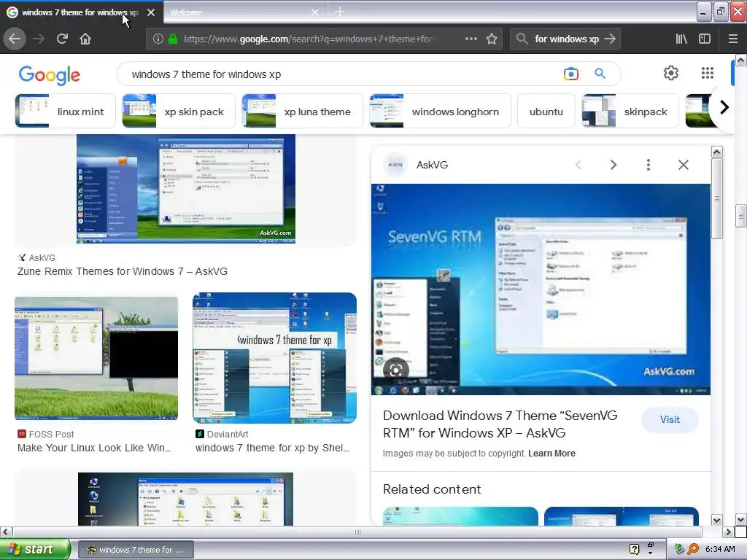Open the Windows Start menu
Viewport: 747px width, 560px height.
tap(35, 549)
